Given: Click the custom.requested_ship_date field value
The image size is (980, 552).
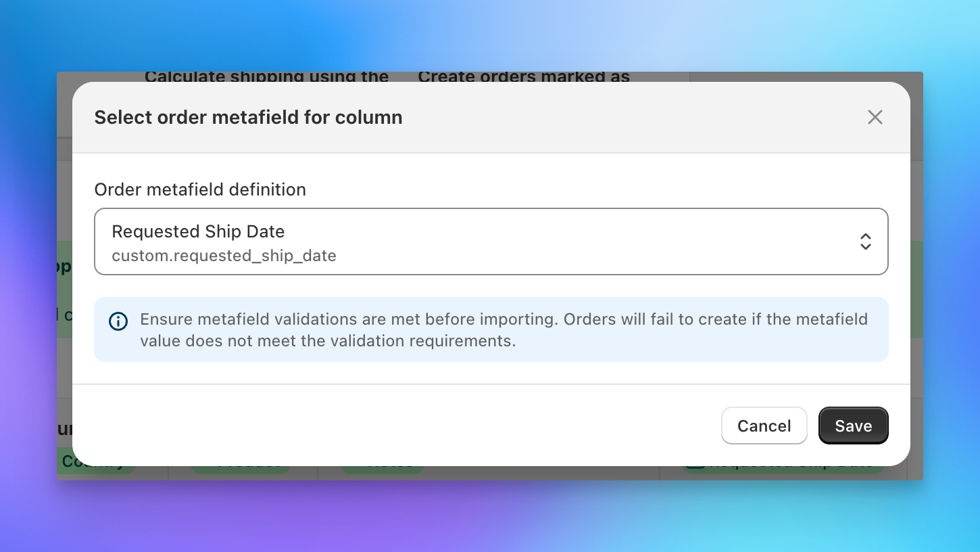Looking at the screenshot, I should [x=224, y=256].
